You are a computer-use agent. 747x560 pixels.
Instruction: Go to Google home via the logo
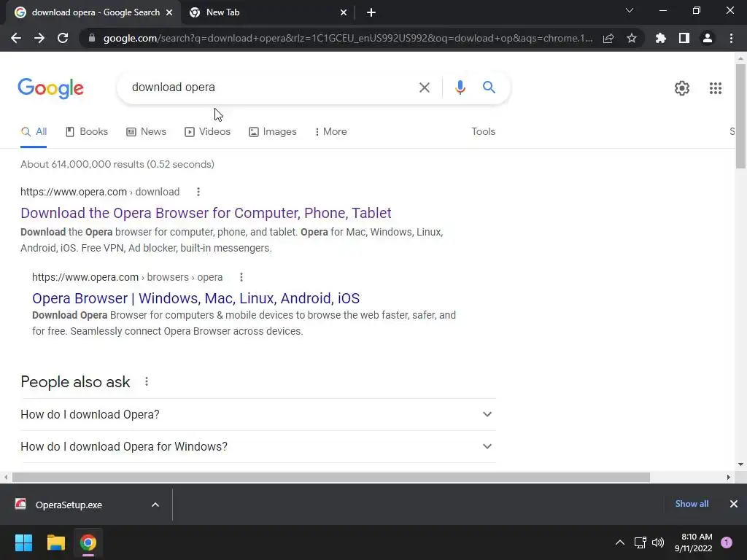[51, 88]
